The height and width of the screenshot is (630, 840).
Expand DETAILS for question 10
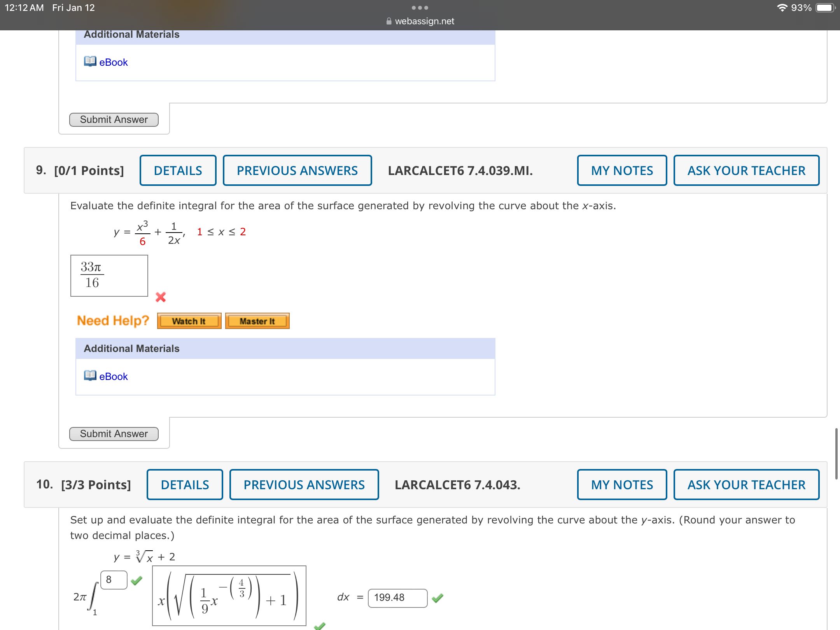click(x=185, y=485)
